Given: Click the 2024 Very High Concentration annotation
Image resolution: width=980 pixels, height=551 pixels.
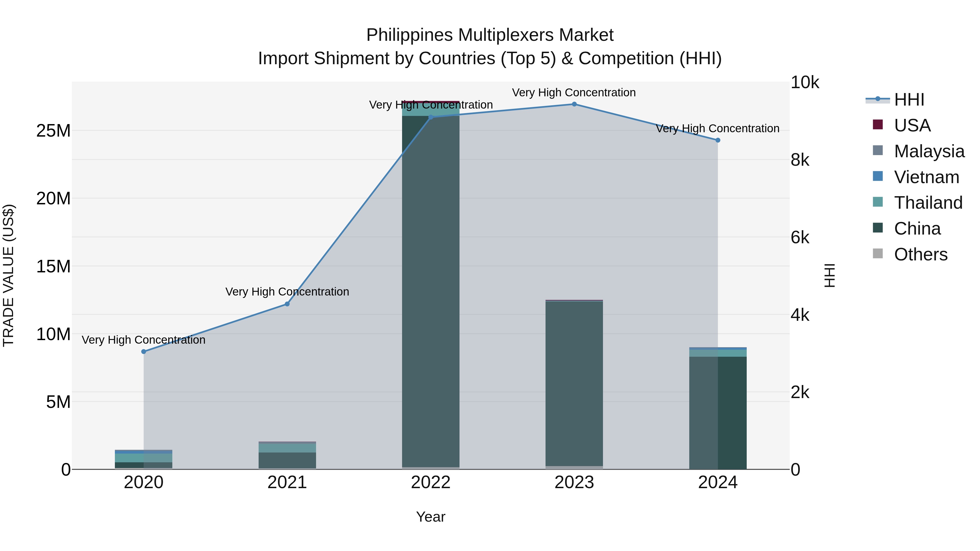Looking at the screenshot, I should (x=718, y=128).
